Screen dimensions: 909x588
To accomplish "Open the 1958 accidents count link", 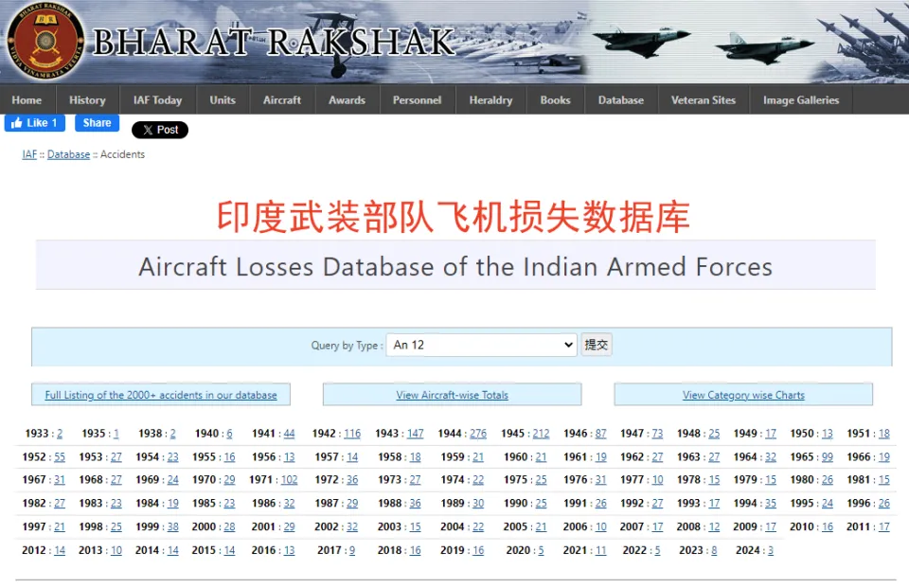I will tap(415, 457).
